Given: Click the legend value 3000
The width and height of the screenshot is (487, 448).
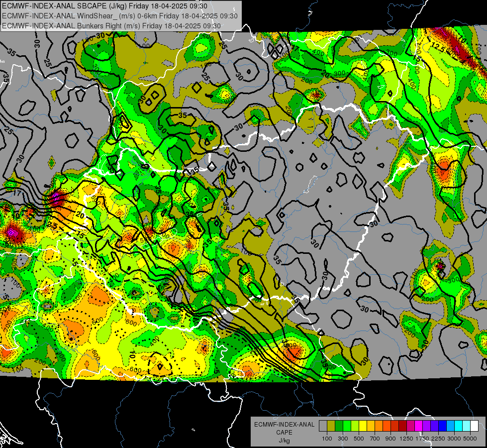Looking at the screenshot, I should (454, 439).
